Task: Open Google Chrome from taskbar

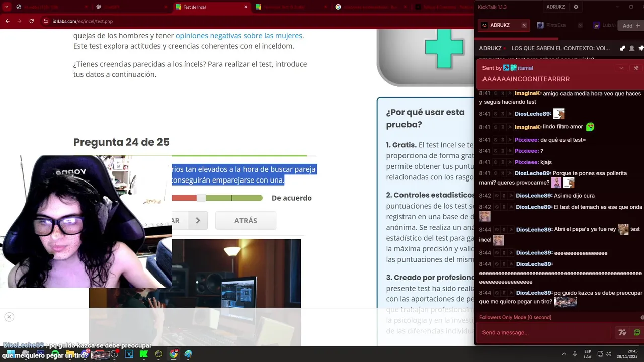Action: click(x=174, y=354)
